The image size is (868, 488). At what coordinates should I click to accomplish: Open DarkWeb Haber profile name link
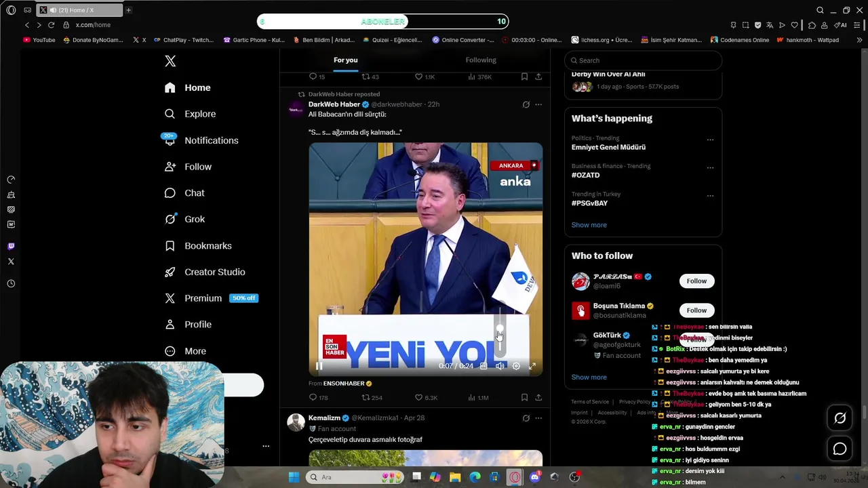(334, 104)
